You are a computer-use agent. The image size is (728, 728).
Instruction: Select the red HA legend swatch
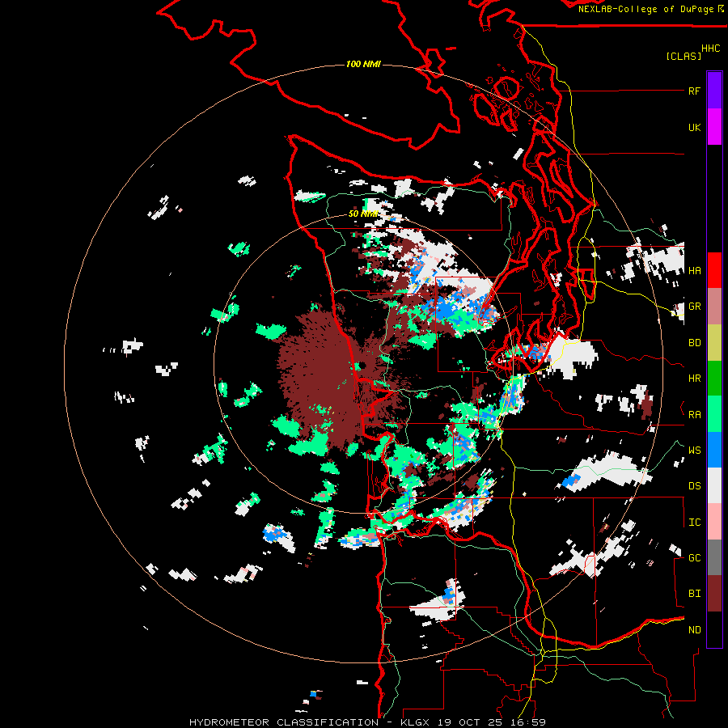point(714,270)
